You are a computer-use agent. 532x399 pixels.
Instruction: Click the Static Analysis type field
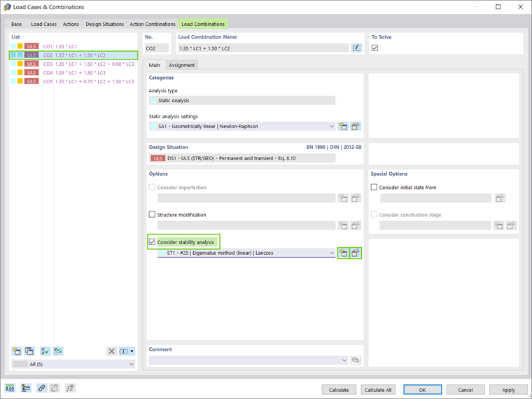(242, 100)
